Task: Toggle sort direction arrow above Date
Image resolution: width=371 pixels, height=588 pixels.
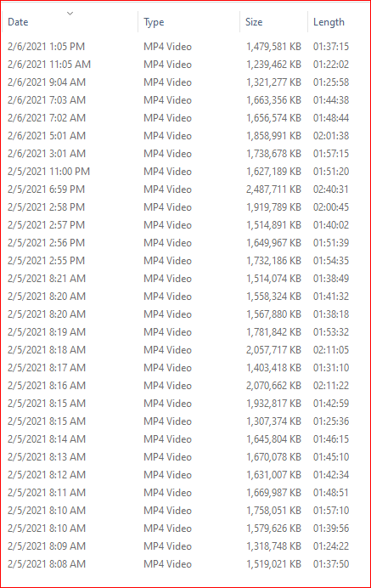Action: (x=70, y=14)
